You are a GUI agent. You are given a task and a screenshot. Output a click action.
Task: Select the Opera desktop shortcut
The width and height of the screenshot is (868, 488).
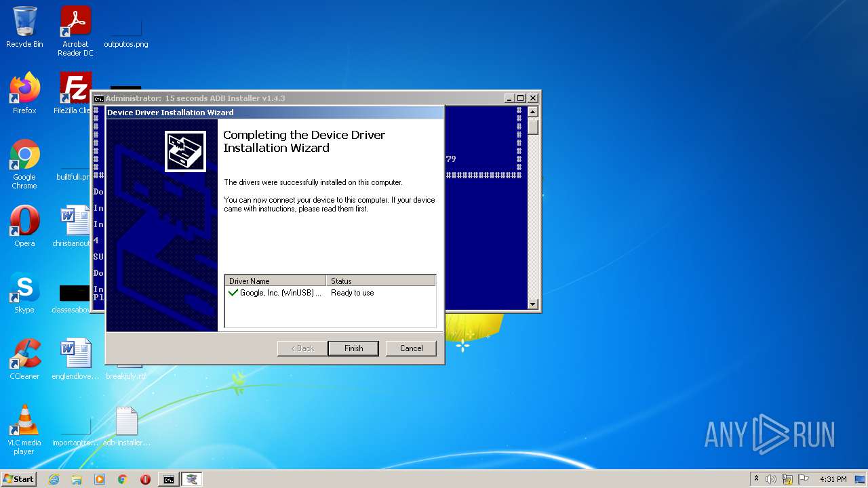pyautogui.click(x=24, y=227)
